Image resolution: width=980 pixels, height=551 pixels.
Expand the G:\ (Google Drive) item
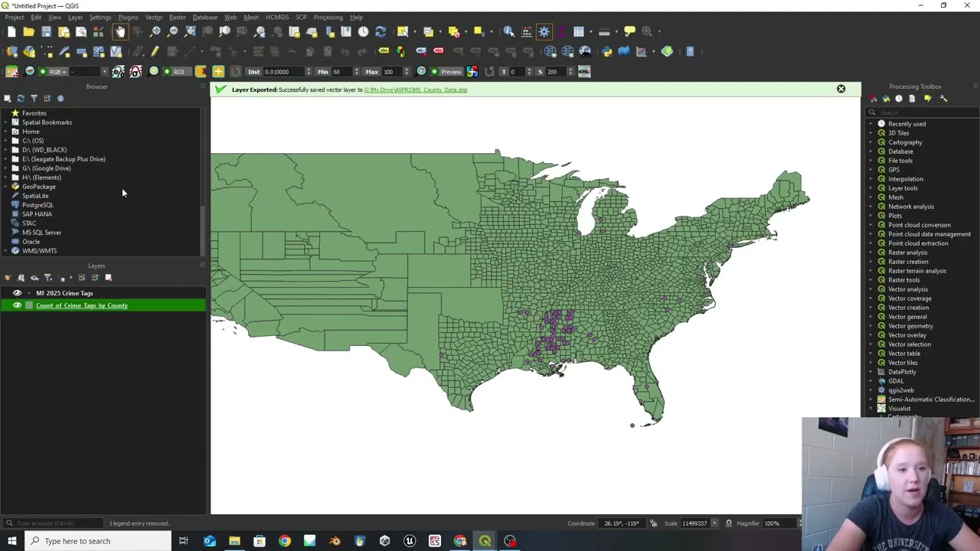(x=5, y=168)
